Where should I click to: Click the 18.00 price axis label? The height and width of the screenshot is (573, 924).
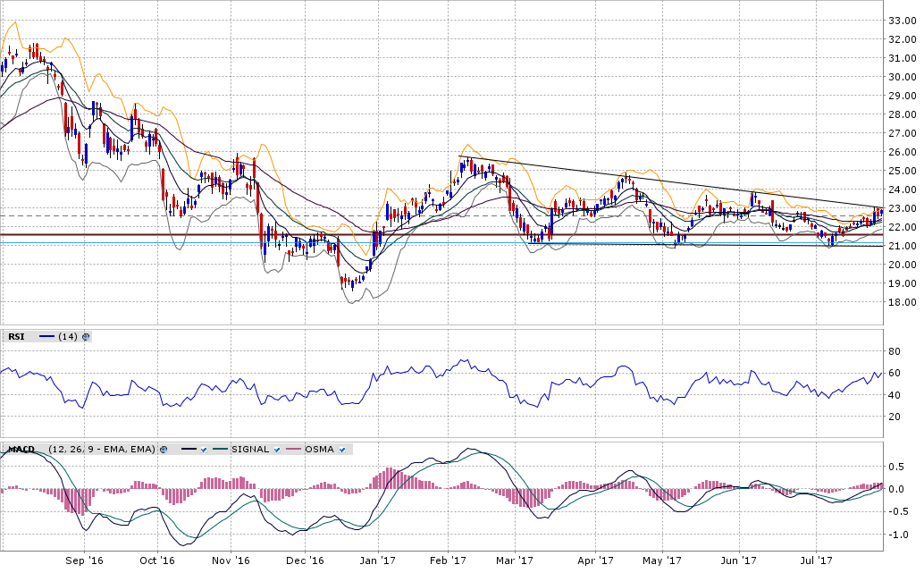click(901, 302)
